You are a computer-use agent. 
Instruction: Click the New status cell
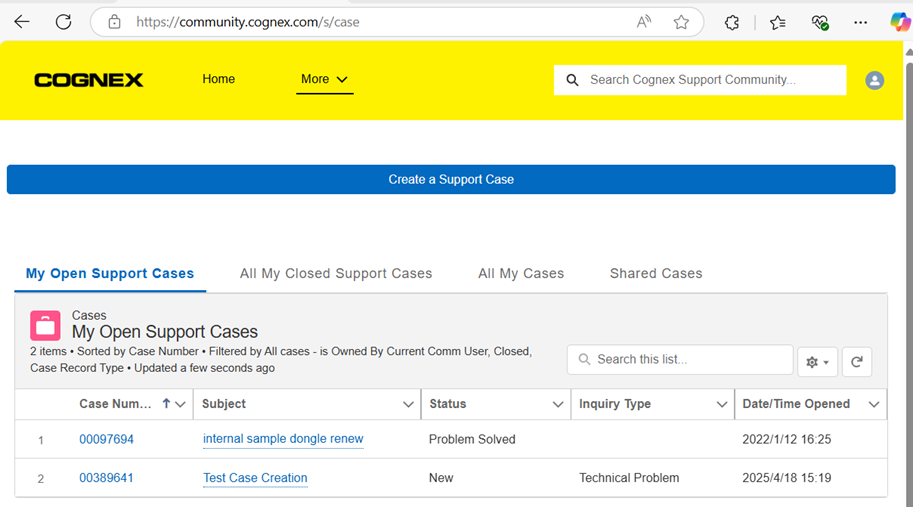441,478
